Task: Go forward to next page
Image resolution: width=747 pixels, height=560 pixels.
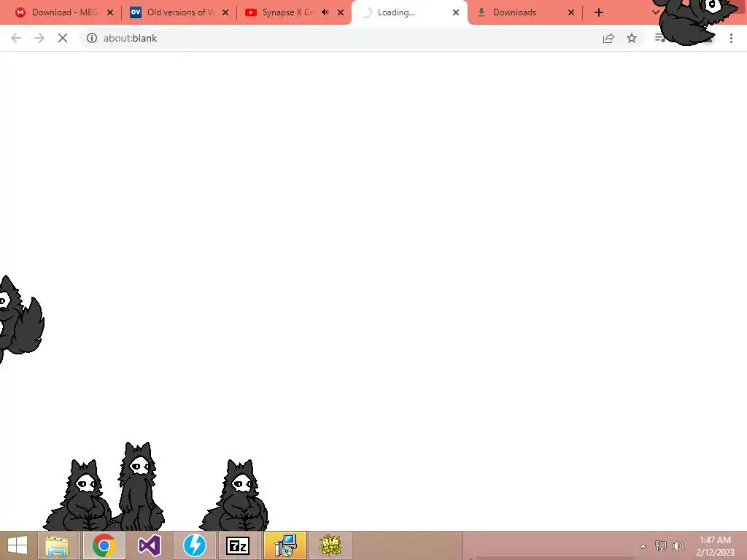Action: (39, 38)
